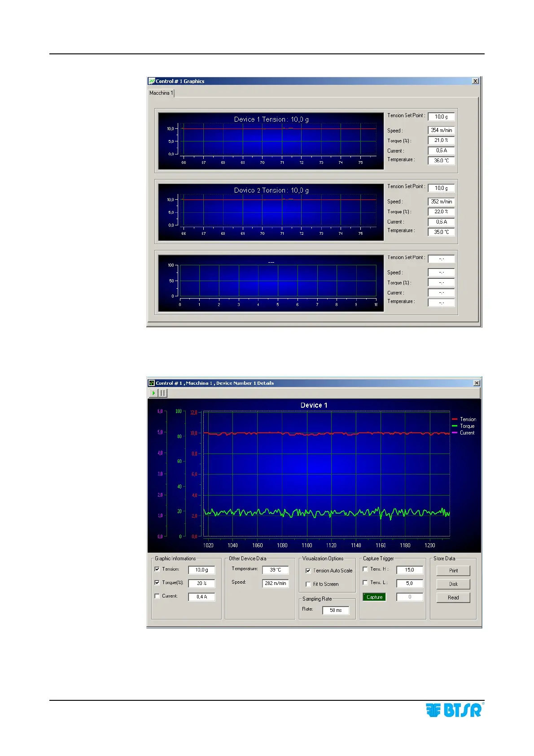Click the Current value field 0,4 A

(201, 597)
